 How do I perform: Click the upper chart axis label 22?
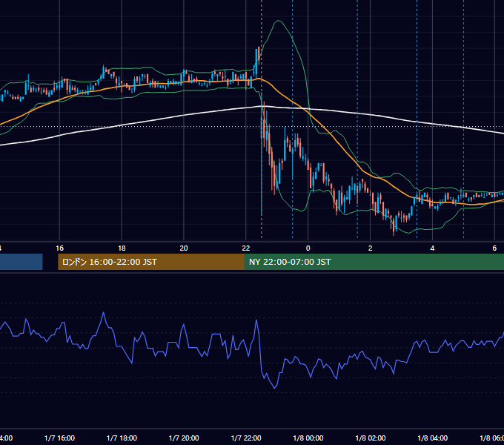pos(246,248)
